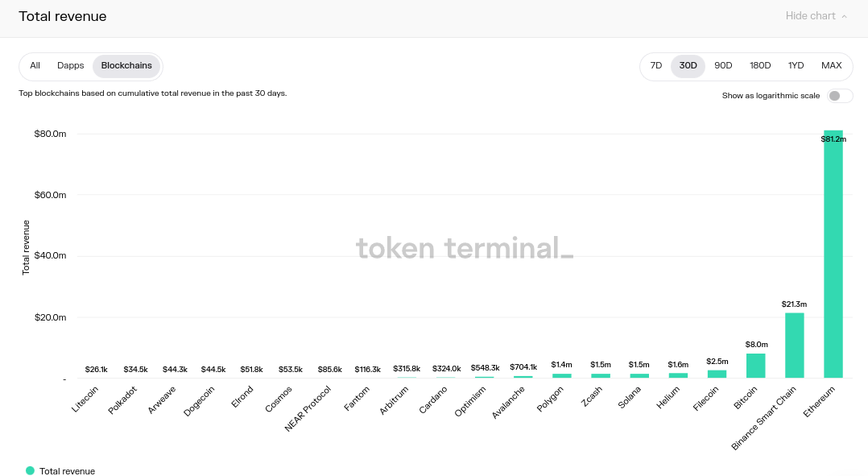The height and width of the screenshot is (476, 868).
Task: Click the Elrond axis label
Action: tap(242, 397)
